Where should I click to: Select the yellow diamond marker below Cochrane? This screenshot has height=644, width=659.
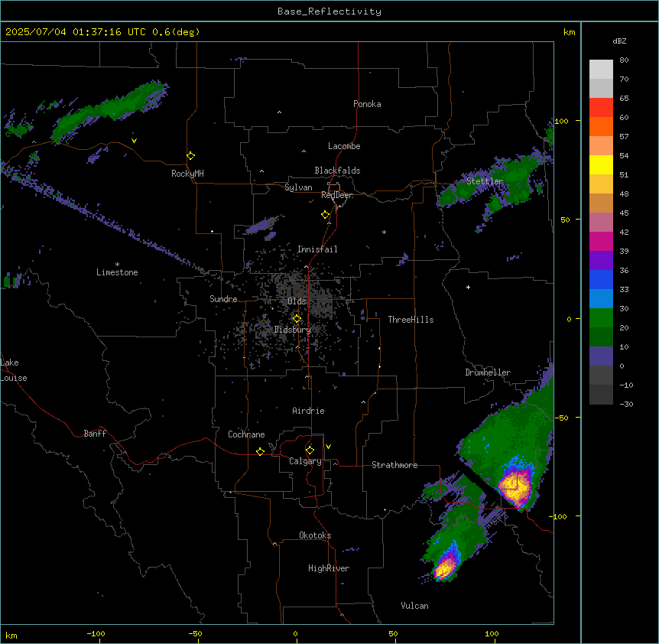(x=260, y=451)
